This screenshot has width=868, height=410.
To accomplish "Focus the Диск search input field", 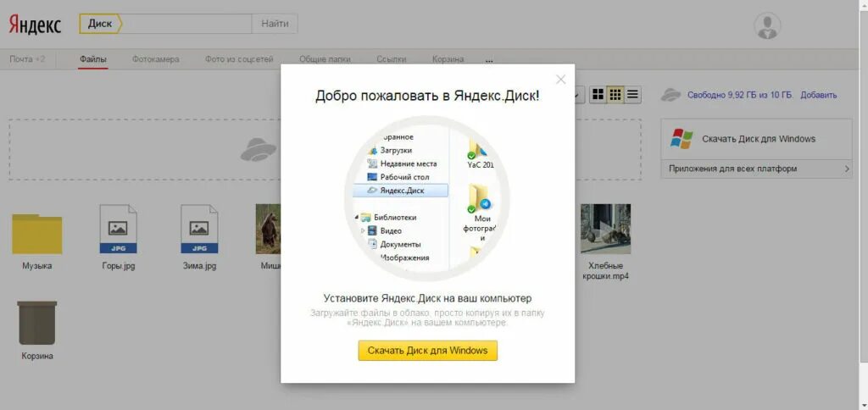I will tap(186, 24).
